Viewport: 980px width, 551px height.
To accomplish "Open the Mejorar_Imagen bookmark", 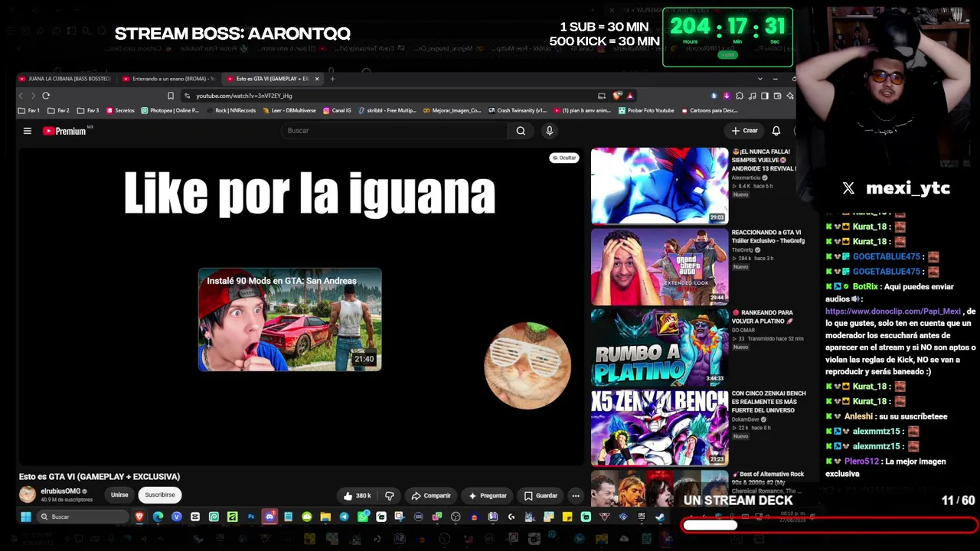I will click(452, 111).
